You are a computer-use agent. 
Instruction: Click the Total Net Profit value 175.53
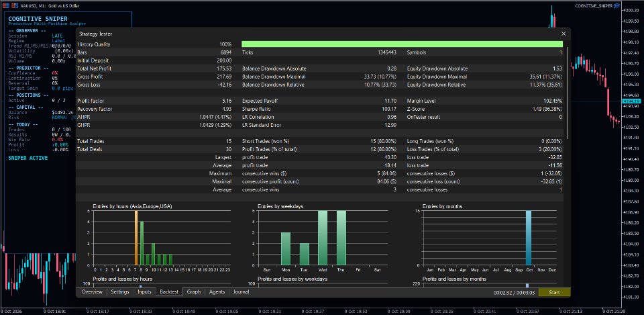[224, 69]
